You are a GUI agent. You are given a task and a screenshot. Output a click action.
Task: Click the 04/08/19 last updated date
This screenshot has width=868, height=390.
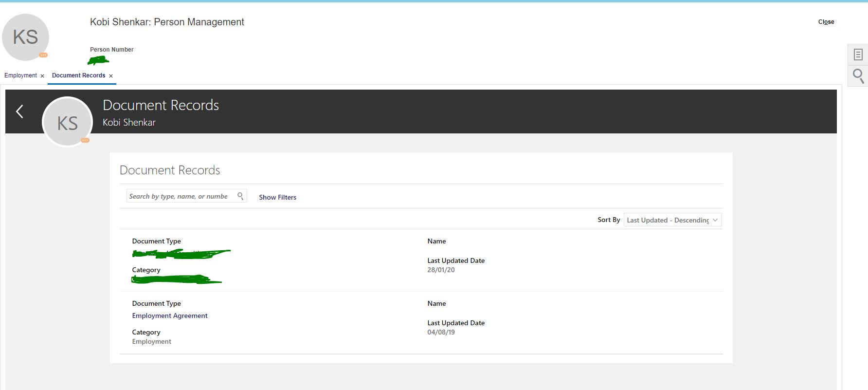point(441,332)
